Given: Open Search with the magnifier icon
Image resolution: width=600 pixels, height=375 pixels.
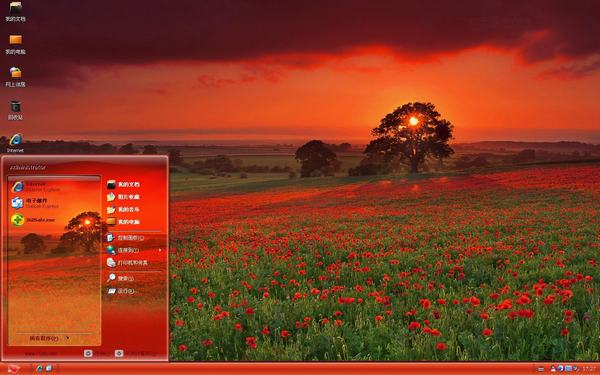Looking at the screenshot, I should tap(120, 278).
